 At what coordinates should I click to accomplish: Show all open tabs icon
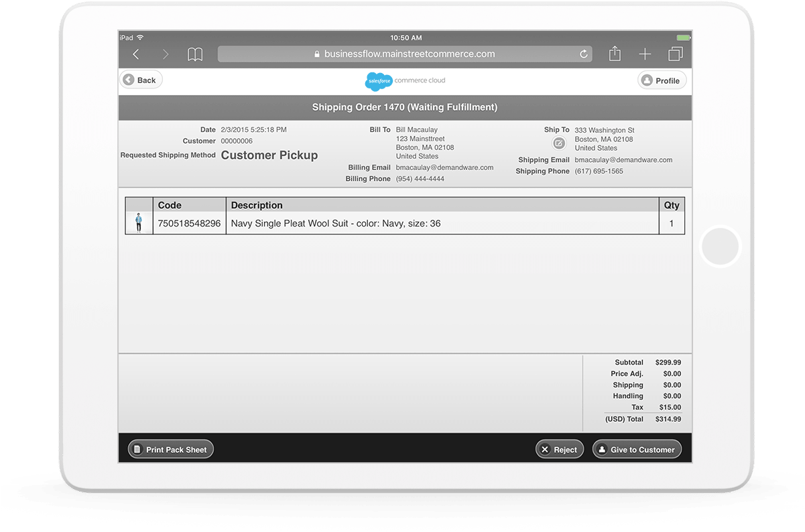coord(676,54)
